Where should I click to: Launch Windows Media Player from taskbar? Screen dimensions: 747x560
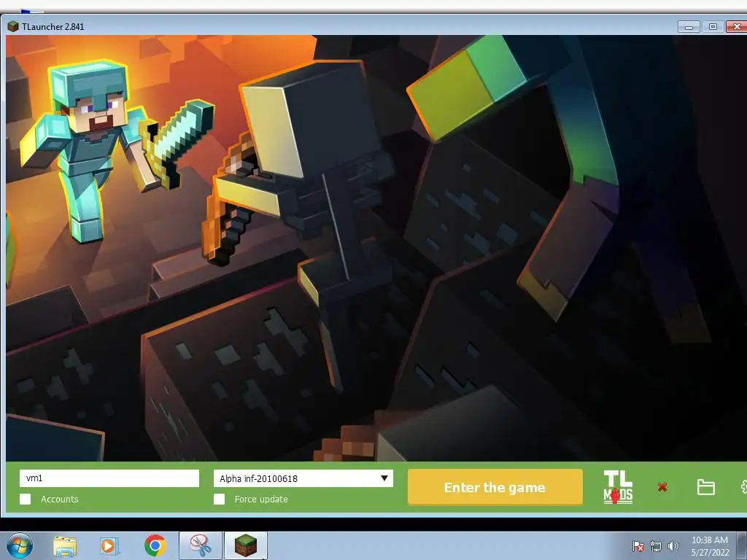click(x=109, y=546)
